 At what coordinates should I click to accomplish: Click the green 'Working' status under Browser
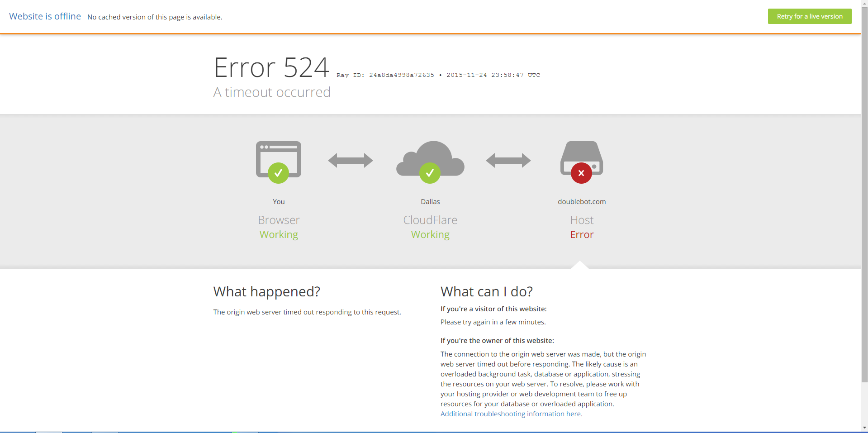click(x=279, y=234)
